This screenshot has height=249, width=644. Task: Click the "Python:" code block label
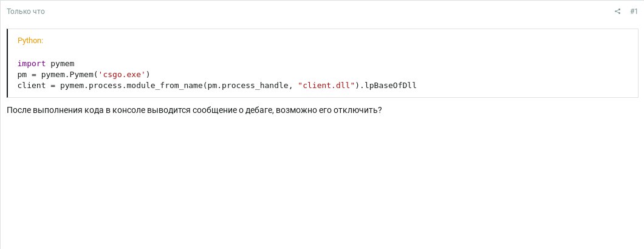(x=30, y=41)
